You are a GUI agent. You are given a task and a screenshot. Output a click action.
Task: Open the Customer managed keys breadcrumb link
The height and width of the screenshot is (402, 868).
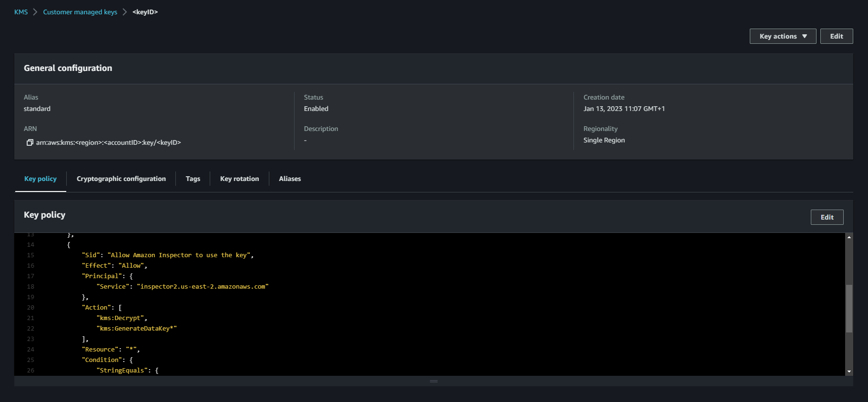[80, 12]
